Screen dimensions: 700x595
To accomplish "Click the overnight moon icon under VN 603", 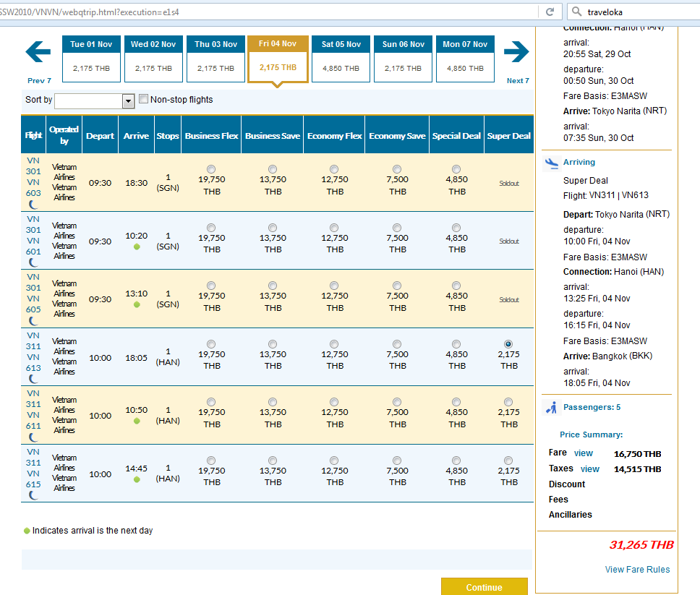I will point(33,205).
